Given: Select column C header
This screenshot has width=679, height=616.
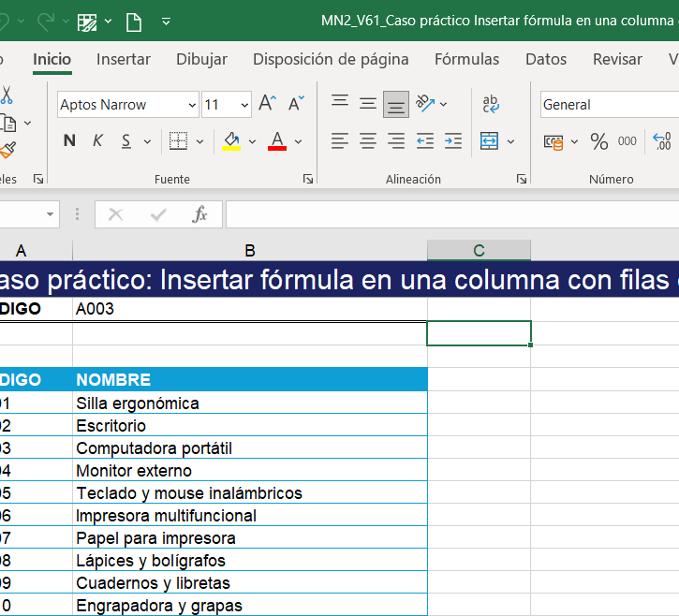Looking at the screenshot, I should pyautogui.click(x=479, y=250).
